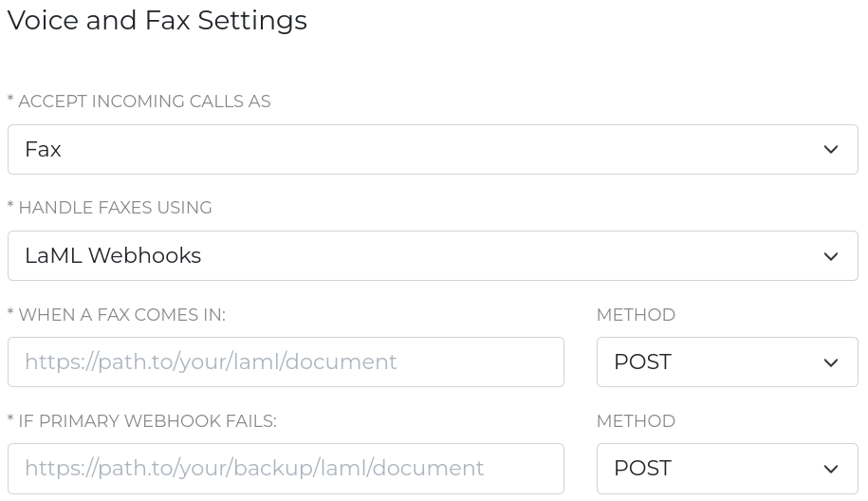
Task: Click the Handle Faxes Using label
Action: click(x=110, y=208)
